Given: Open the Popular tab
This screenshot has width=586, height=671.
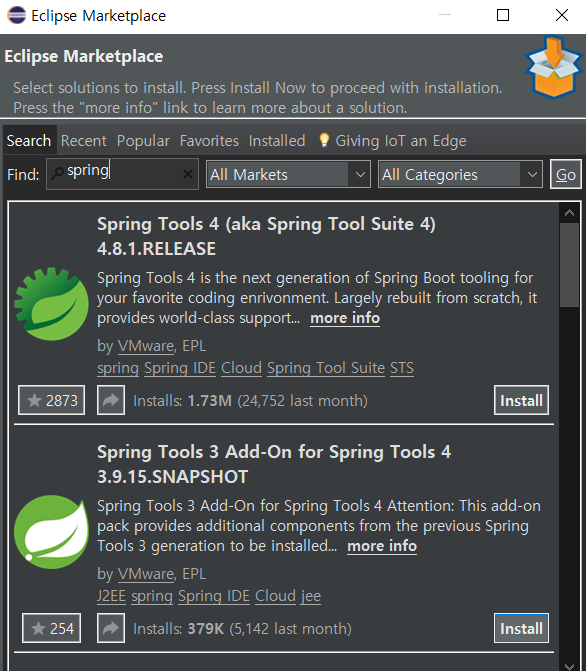Looking at the screenshot, I should pos(143,140).
